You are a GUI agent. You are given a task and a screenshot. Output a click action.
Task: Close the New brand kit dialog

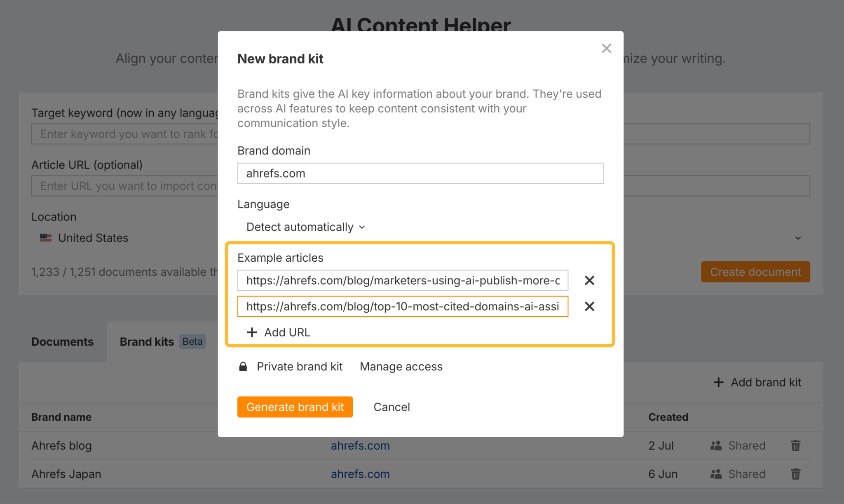(x=606, y=48)
